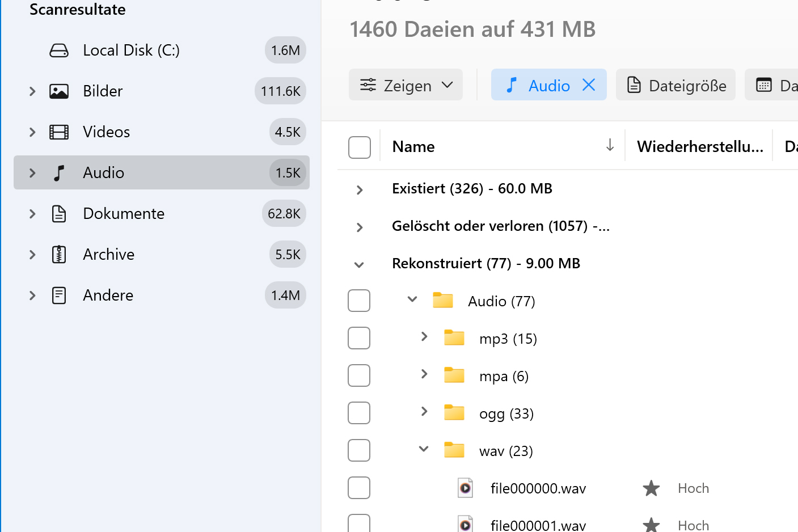
Task: Check the file000000.wav checkbox
Action: click(359, 488)
